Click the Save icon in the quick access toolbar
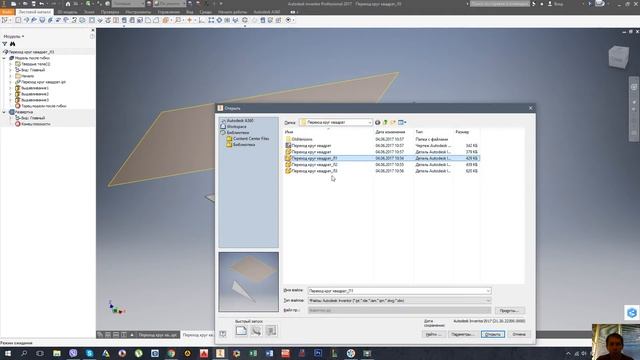640x360 pixels. pos(33,4)
